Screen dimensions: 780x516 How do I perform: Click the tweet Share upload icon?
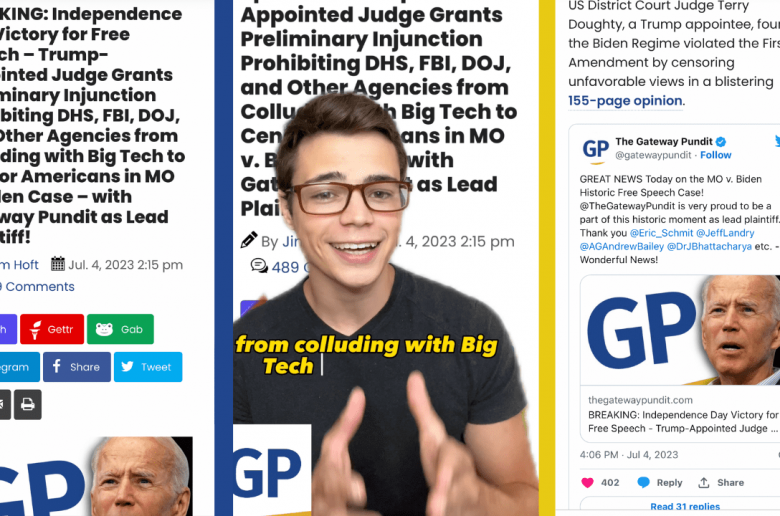[x=703, y=482]
